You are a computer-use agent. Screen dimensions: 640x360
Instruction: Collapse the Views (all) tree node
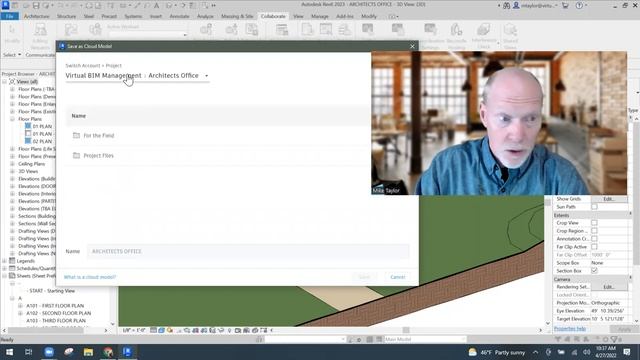coord(4,82)
